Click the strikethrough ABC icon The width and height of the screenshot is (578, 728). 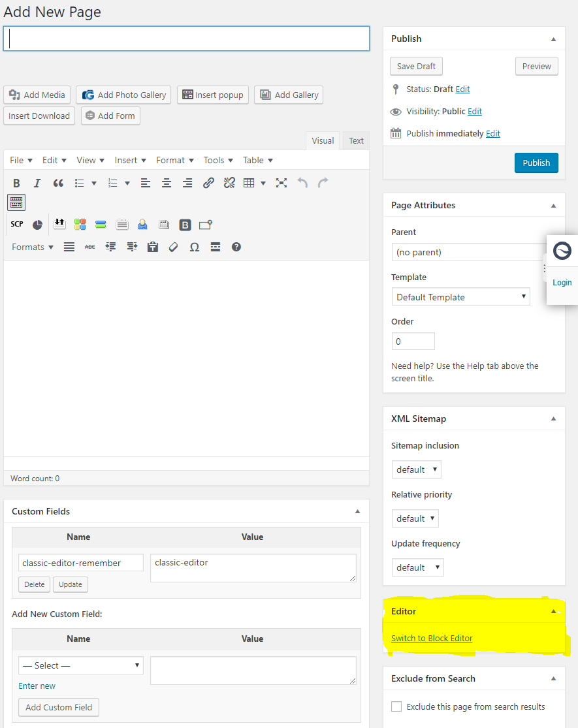[x=89, y=247]
